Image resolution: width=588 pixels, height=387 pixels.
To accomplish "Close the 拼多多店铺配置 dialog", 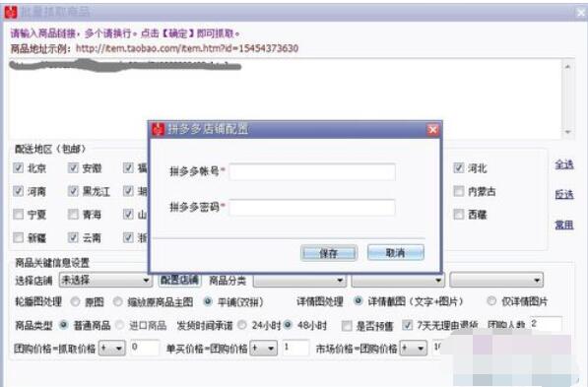I will tap(432, 130).
